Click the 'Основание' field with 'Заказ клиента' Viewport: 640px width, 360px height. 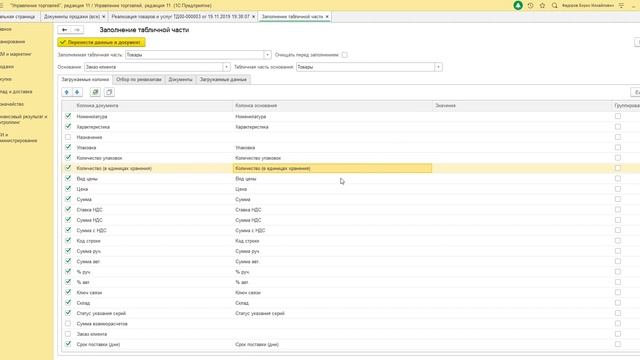click(x=153, y=67)
